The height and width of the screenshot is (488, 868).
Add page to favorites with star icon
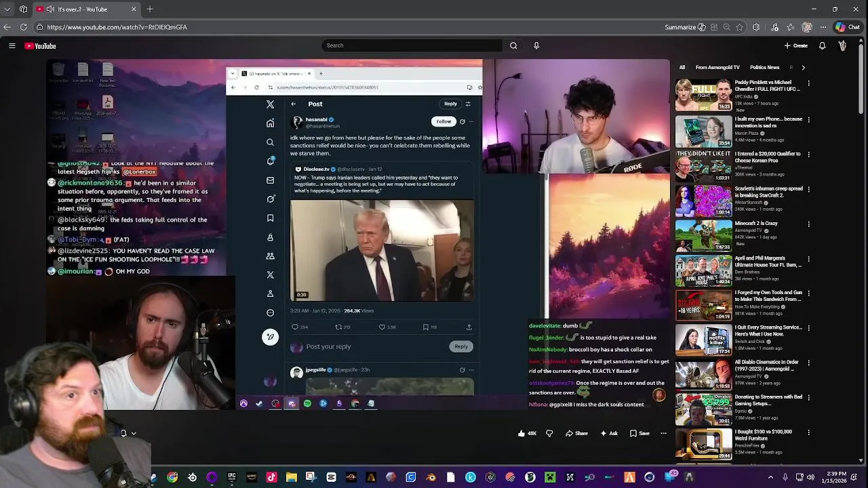pyautogui.click(x=740, y=27)
